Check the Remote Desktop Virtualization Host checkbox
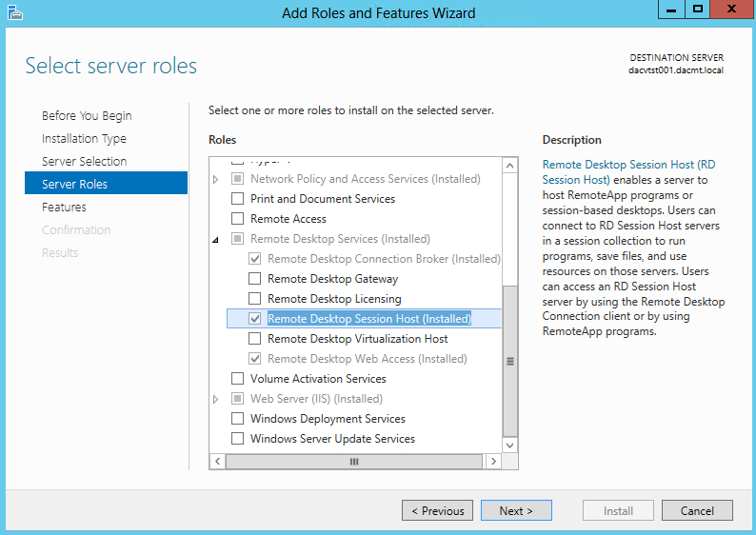This screenshot has height=535, width=756. click(254, 339)
